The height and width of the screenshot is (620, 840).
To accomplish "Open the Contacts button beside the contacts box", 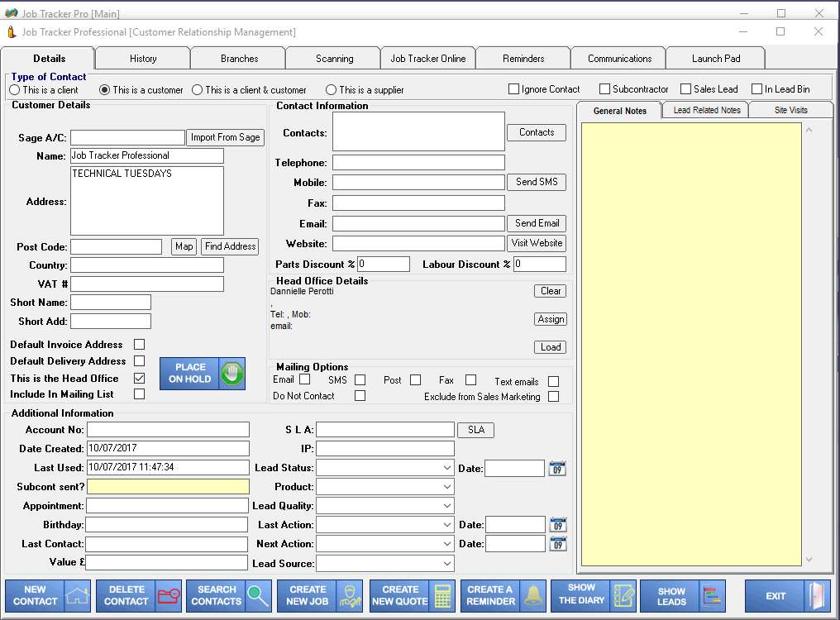I will [537, 132].
